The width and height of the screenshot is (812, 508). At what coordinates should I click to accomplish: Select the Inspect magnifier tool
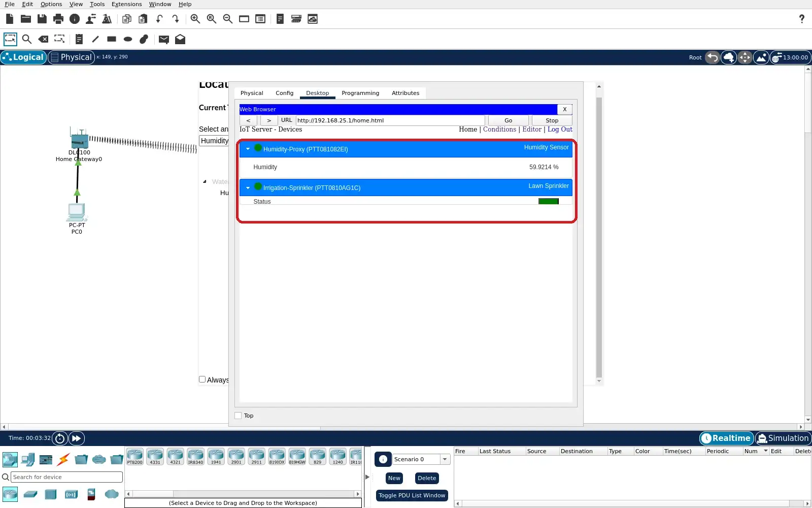pyautogui.click(x=27, y=39)
